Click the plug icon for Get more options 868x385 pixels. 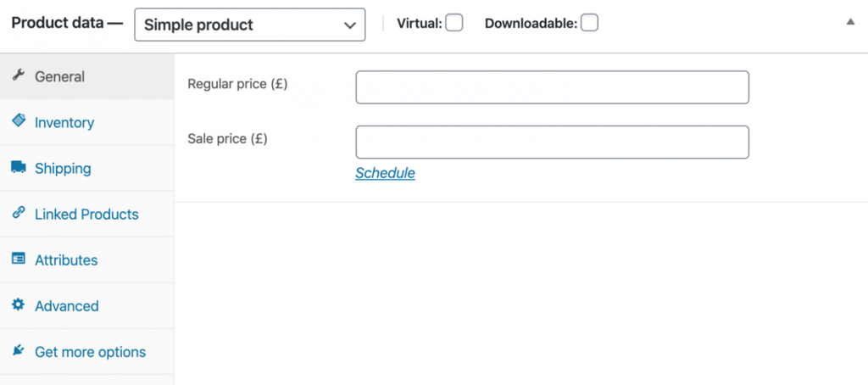[x=19, y=350]
